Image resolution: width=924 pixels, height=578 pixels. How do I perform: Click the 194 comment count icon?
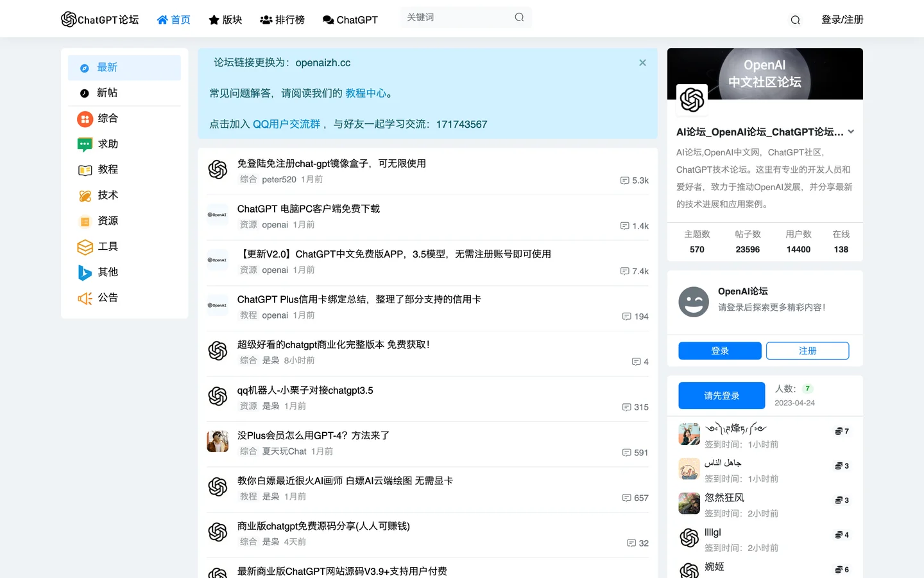[626, 317]
